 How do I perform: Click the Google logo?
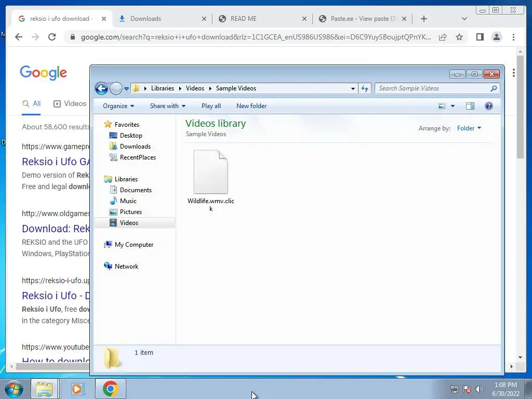click(x=44, y=73)
